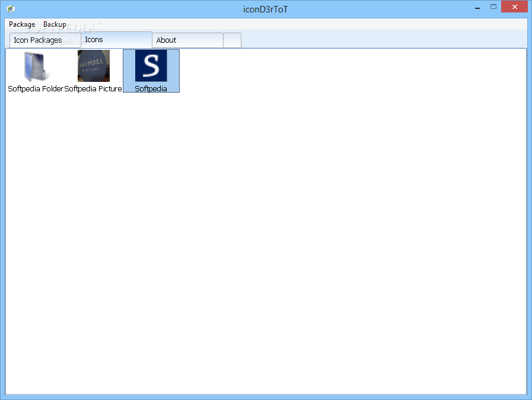Viewport: 532px width, 400px height.
Task: Switch to the Icon Packages tab
Action: pos(45,40)
